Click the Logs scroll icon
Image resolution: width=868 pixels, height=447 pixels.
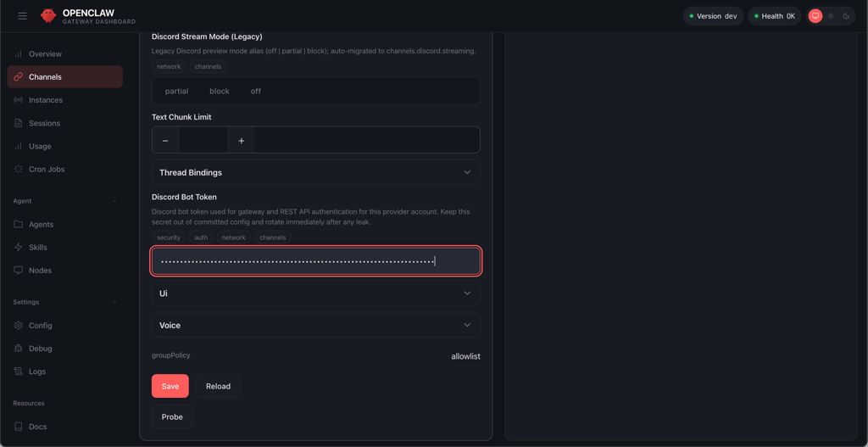(19, 372)
